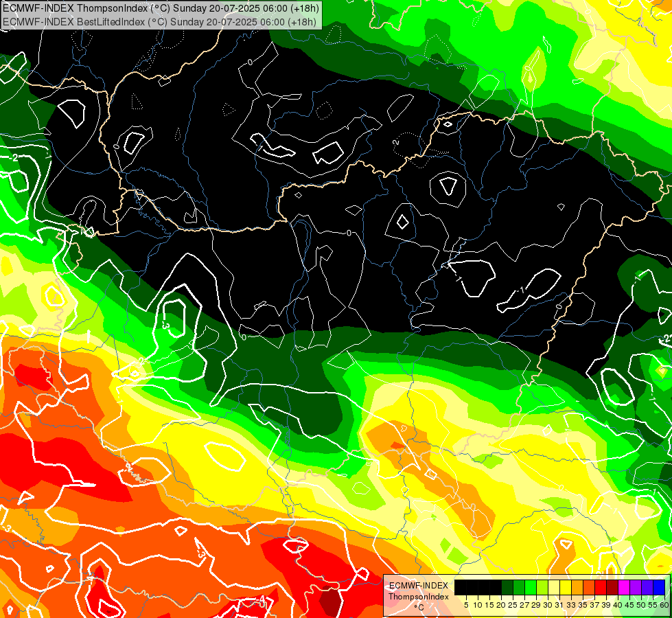Image resolution: width=672 pixels, height=618 pixels.
Task: Click the legend scale value 15
Action: pyautogui.click(x=489, y=605)
